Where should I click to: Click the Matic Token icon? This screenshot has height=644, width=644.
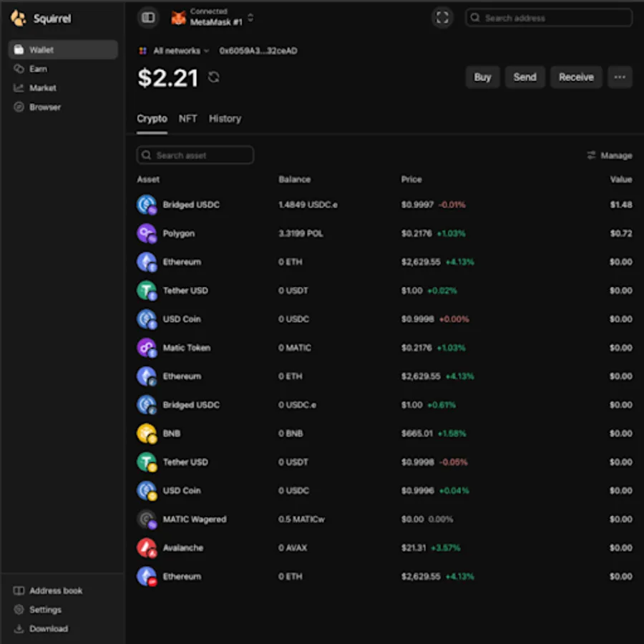[147, 348]
